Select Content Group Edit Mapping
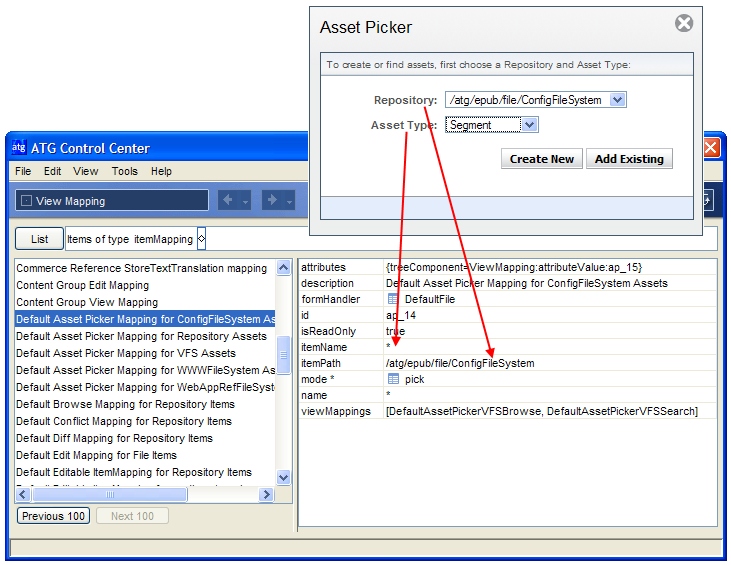 (83, 285)
